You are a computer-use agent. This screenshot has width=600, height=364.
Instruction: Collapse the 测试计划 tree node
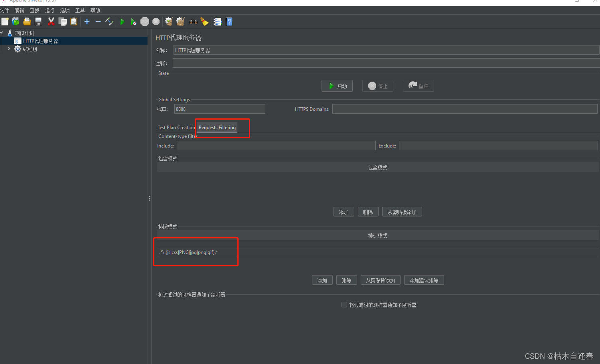(x=2, y=33)
